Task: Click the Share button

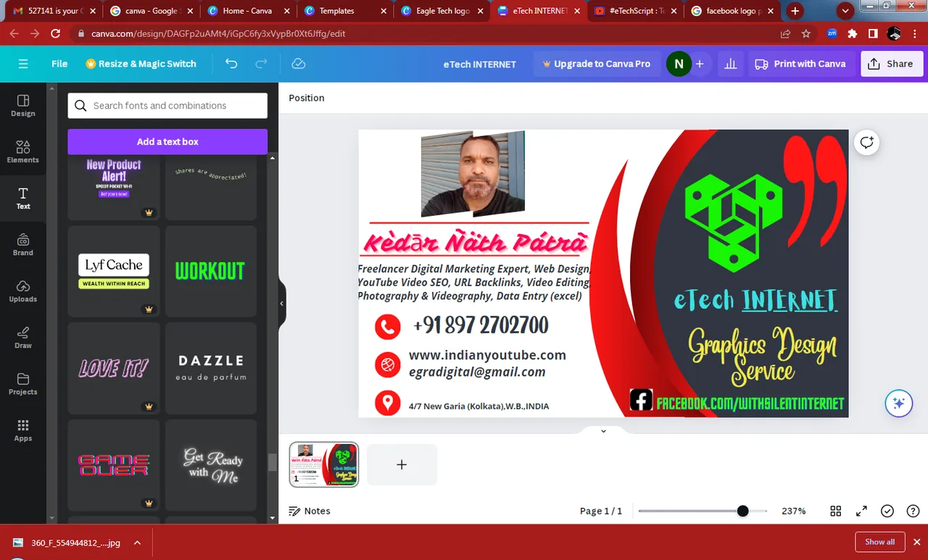Action: click(892, 64)
